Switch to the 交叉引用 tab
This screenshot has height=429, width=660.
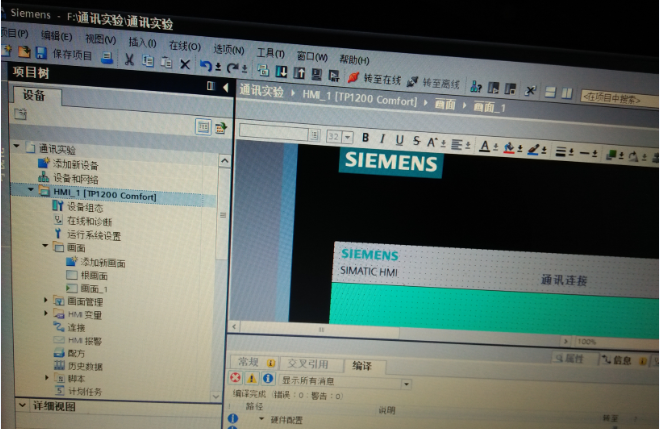(x=309, y=364)
